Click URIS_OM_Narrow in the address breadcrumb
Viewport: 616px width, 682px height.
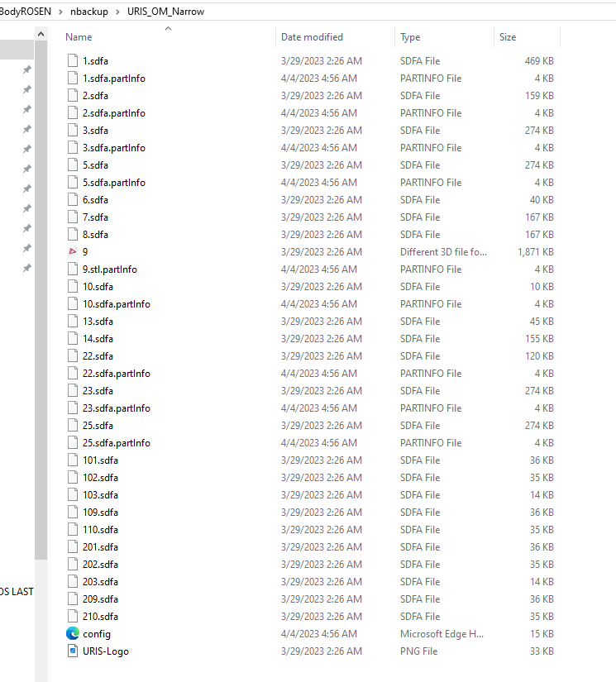tap(165, 12)
